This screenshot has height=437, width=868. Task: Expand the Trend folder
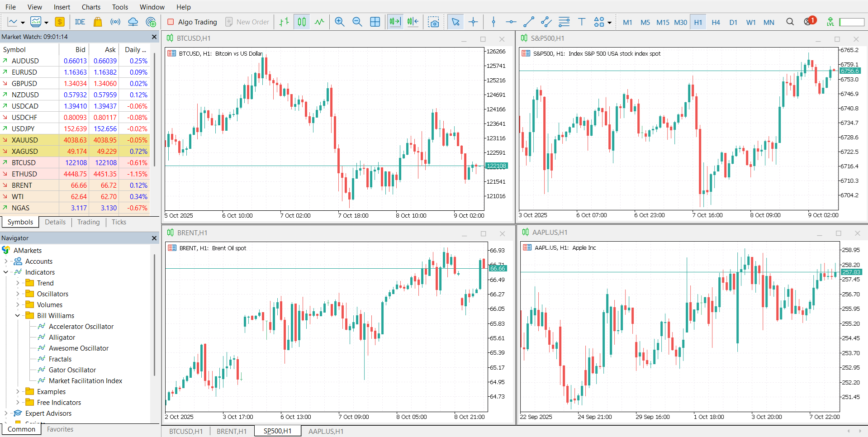tap(18, 283)
